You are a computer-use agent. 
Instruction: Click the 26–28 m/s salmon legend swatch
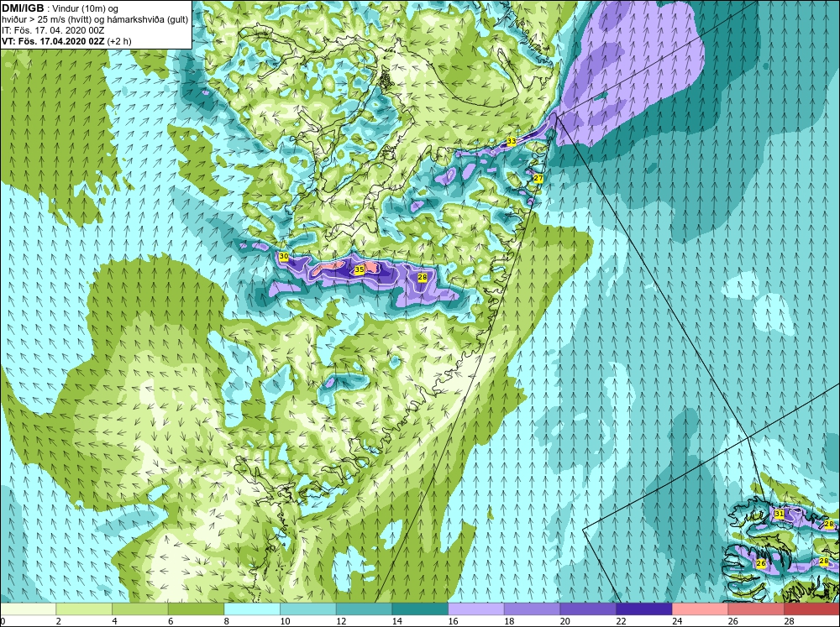click(756, 609)
